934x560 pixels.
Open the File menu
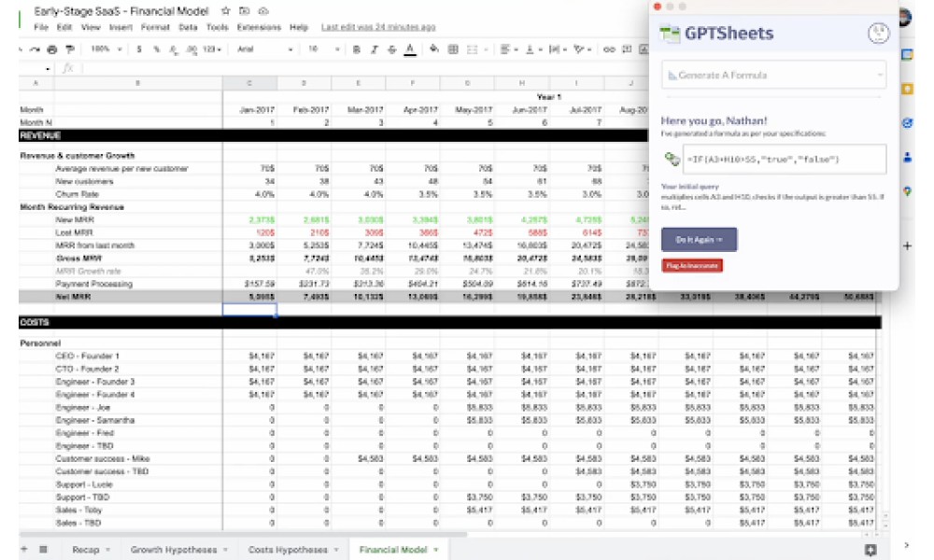41,27
